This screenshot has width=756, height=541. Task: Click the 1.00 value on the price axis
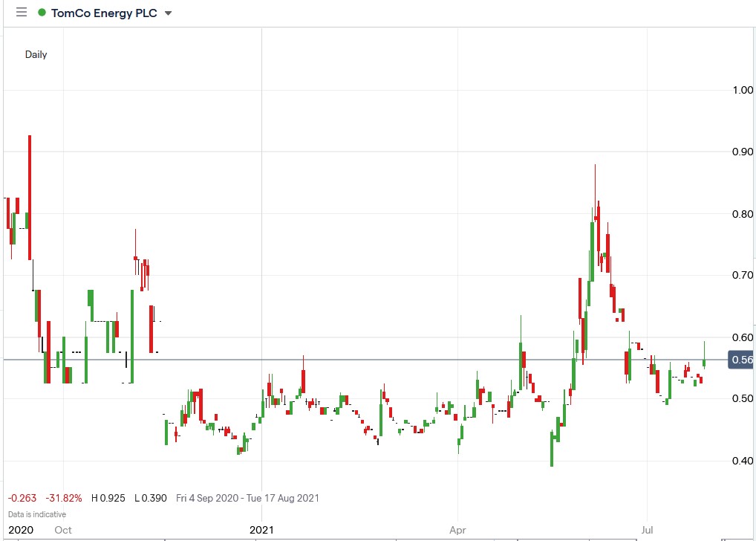tap(743, 89)
